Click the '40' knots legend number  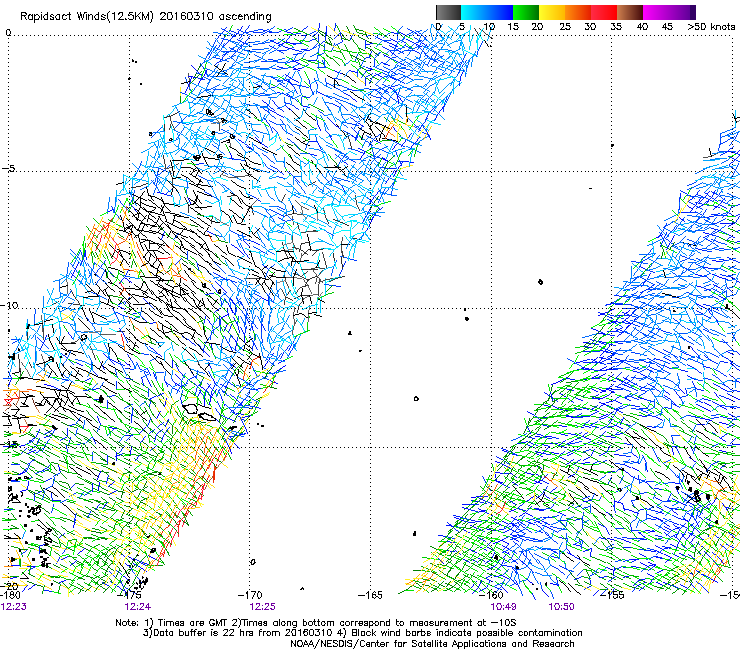point(642,27)
